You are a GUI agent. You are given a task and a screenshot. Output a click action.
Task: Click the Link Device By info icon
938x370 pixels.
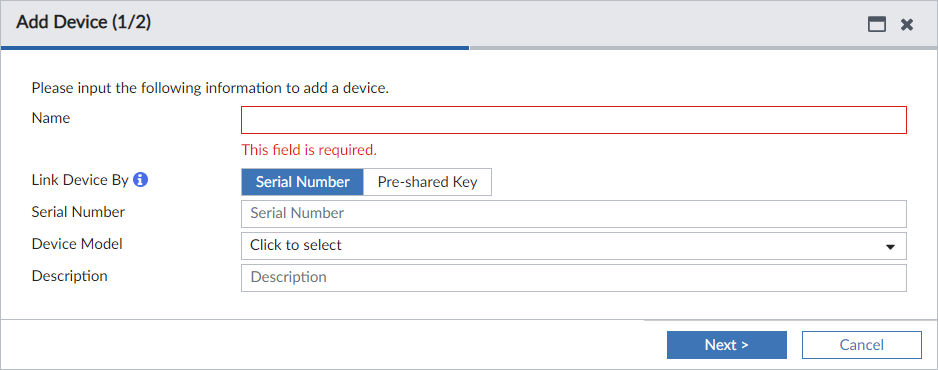click(140, 179)
